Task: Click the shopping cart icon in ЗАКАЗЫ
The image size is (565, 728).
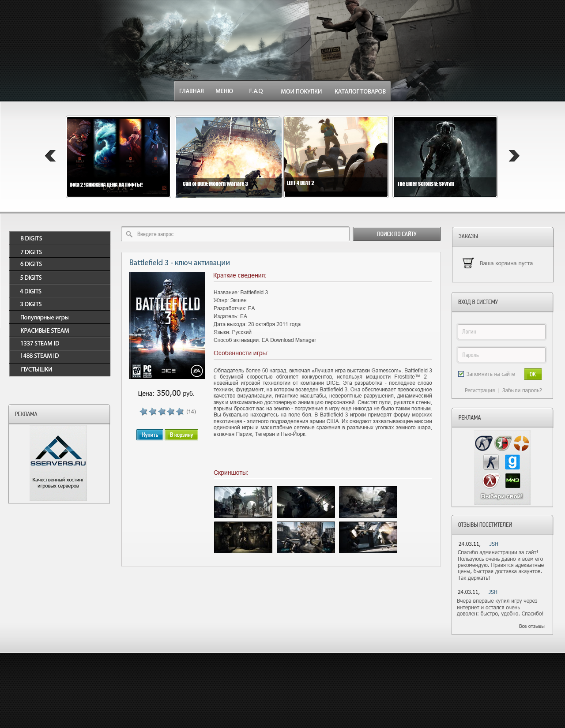Action: pyautogui.click(x=468, y=263)
